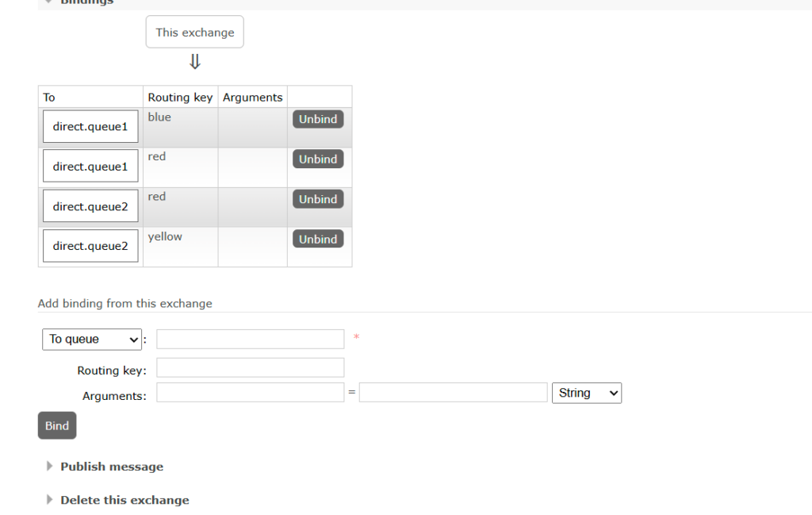Viewport: 812px width, 515px height.
Task: Unbind direct.queue2 with routing key yellow
Action: click(318, 239)
